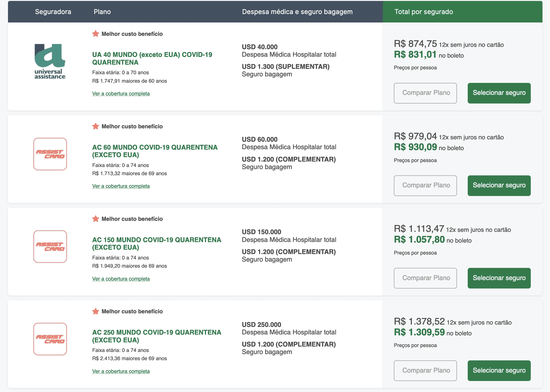This screenshot has width=550, height=392.
Task: Click the star icon on AC 60 MUNDO plan
Action: (96, 126)
